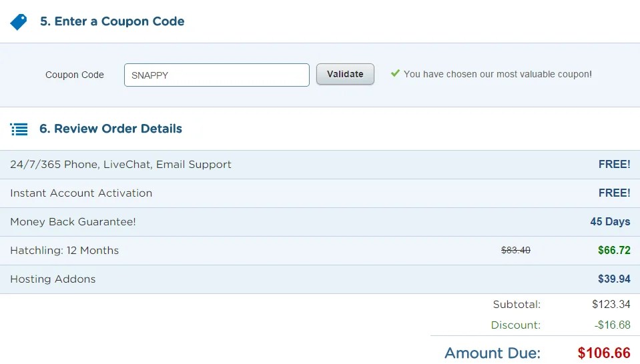Click the struck-through $83.40 original price
This screenshot has height=364, width=640.
point(516,250)
